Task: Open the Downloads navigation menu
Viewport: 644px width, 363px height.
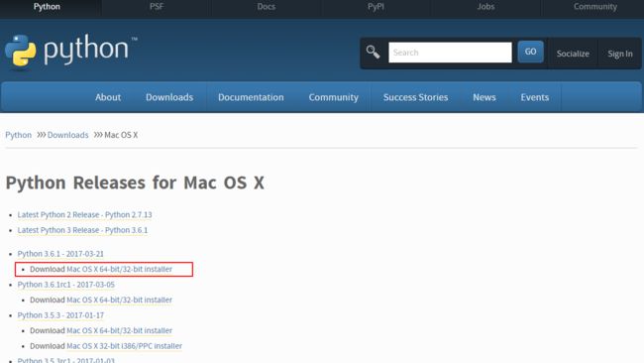Action: tap(169, 97)
